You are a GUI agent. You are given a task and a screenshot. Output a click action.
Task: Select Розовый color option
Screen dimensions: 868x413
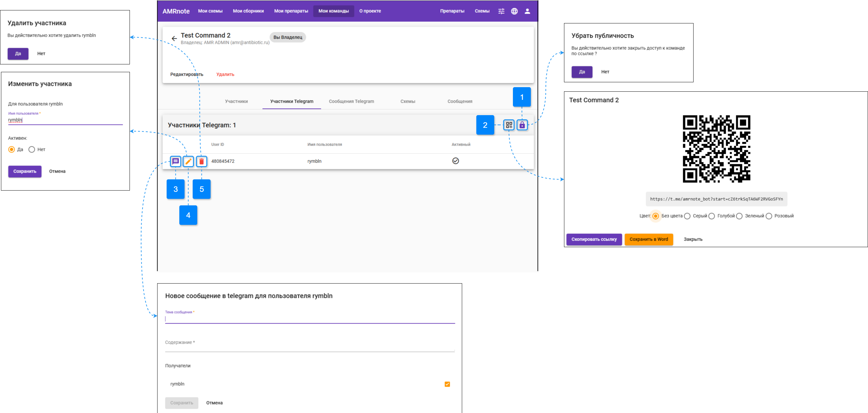coord(769,216)
